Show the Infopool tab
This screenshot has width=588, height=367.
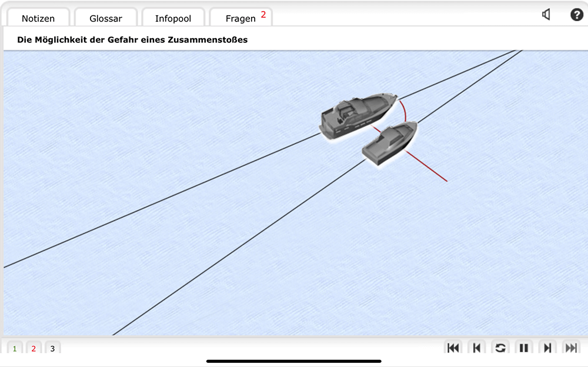173,18
